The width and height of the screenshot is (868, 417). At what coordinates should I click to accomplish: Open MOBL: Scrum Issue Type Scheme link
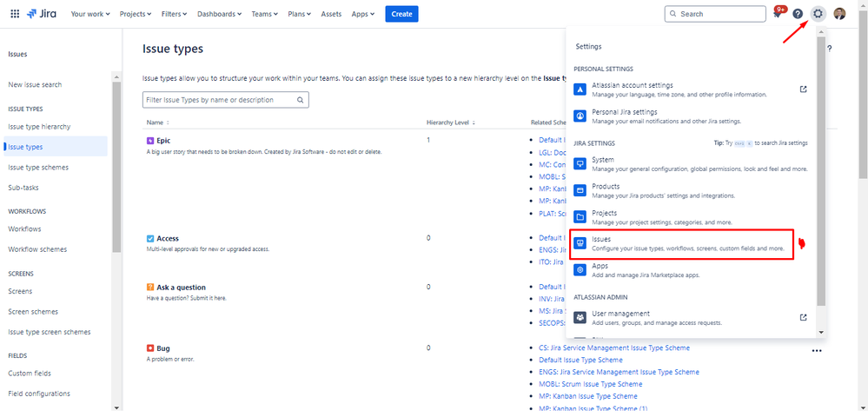[x=591, y=384]
